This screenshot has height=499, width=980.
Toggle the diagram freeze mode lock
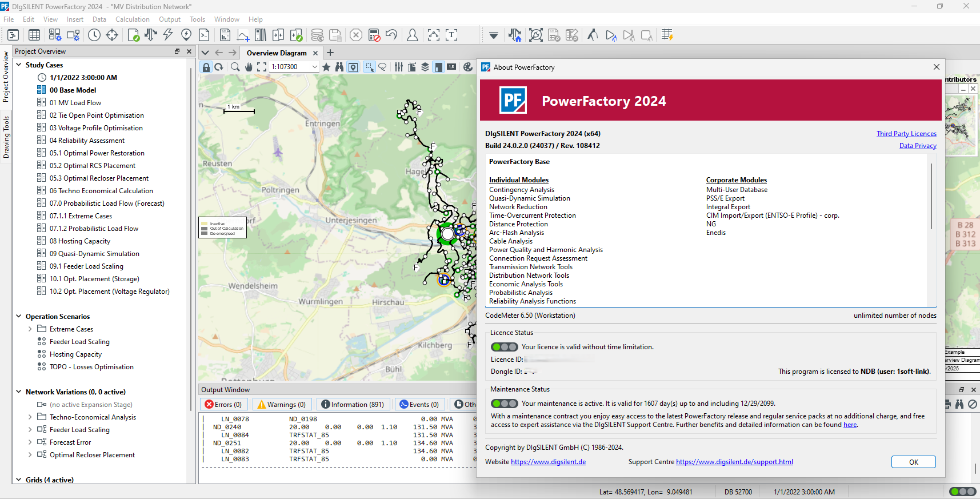[x=206, y=67]
